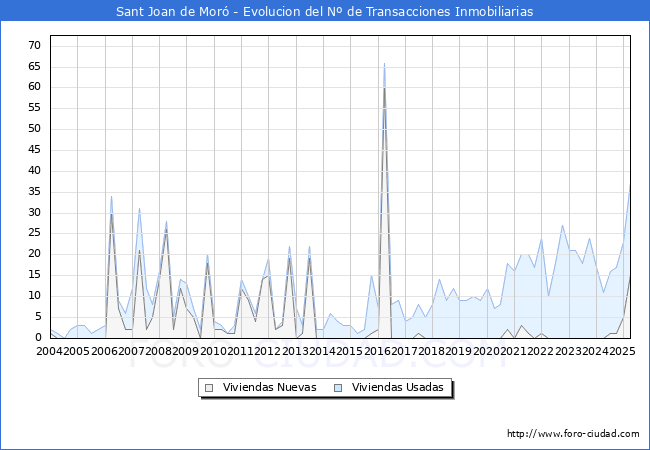Click the x-axis year 2015
This screenshot has height=450, width=650.
coord(349,351)
